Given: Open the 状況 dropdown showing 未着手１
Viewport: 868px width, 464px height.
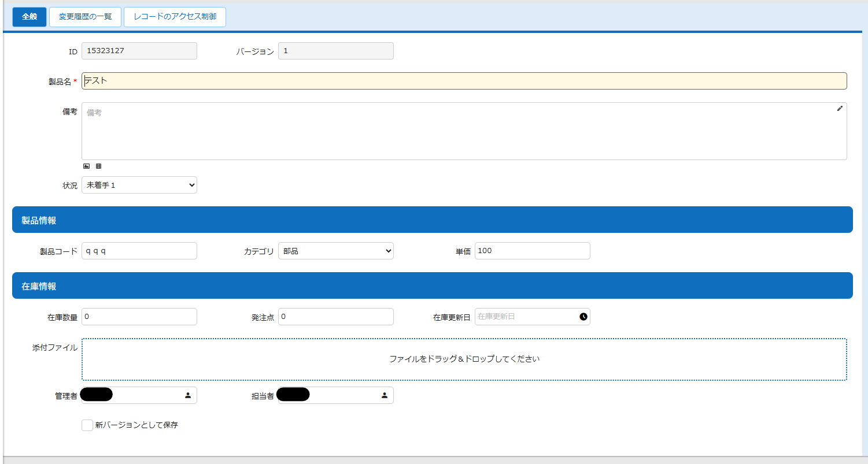Looking at the screenshot, I should (139, 185).
